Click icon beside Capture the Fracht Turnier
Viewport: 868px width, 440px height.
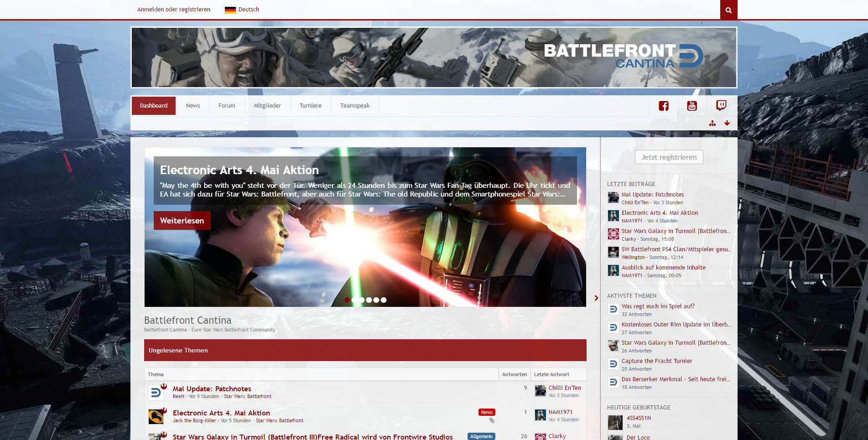[613, 364]
